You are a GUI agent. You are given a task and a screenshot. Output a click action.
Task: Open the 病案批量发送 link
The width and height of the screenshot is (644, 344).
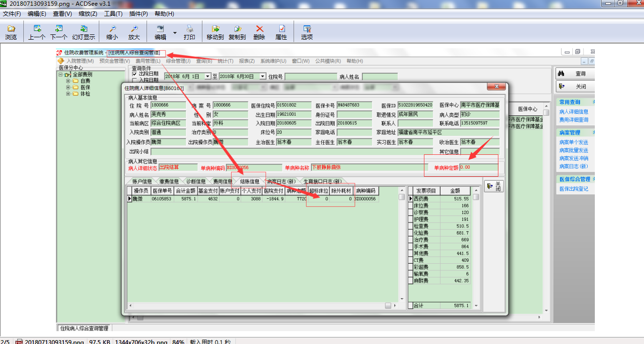[574, 150]
